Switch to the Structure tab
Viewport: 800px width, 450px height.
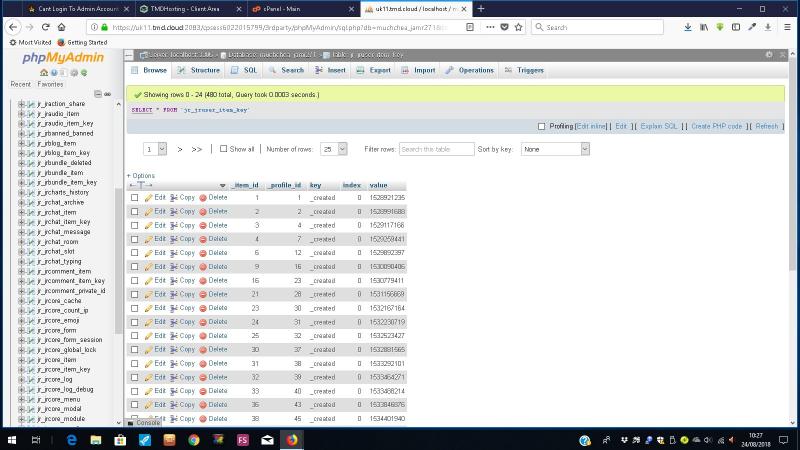tap(198, 71)
